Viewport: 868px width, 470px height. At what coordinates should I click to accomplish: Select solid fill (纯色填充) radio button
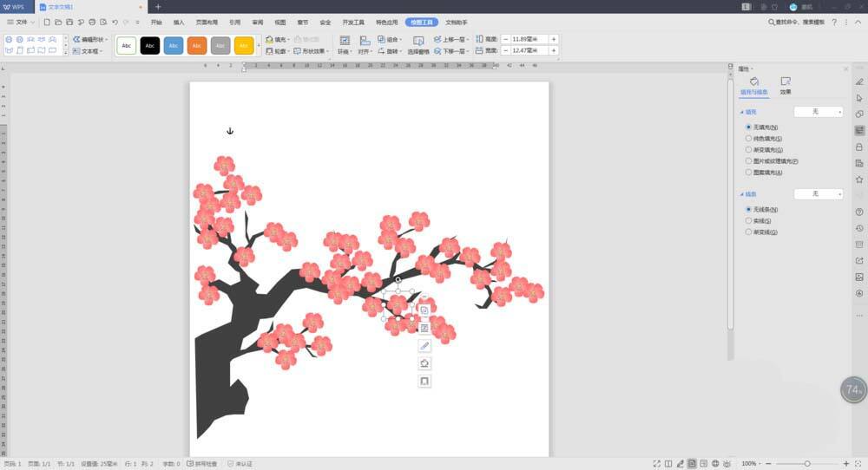749,138
